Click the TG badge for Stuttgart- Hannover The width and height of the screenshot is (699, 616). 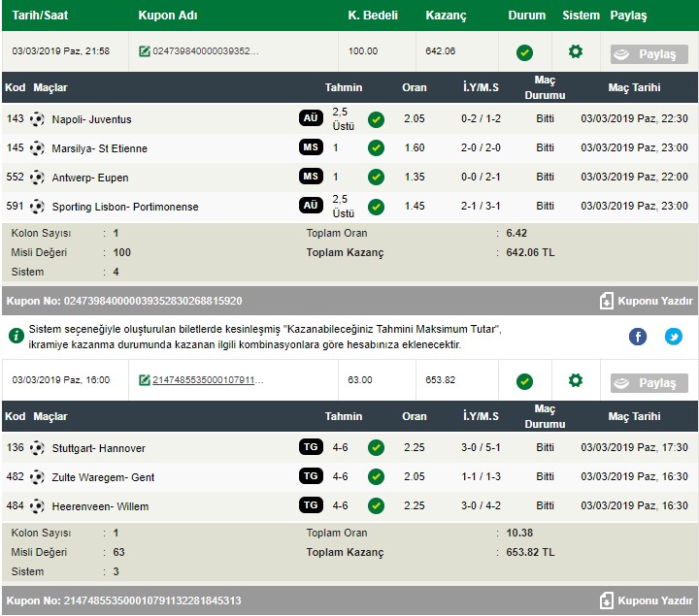click(x=311, y=447)
